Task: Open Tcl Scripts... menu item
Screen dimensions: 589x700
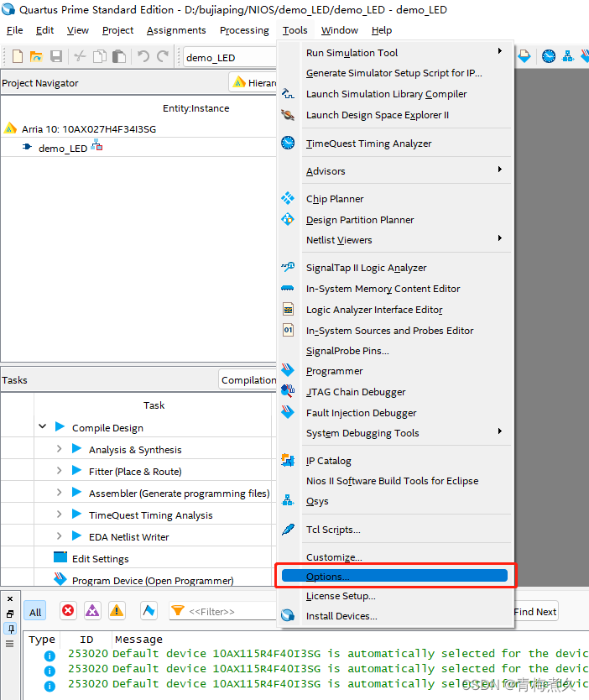Action: tap(395, 530)
